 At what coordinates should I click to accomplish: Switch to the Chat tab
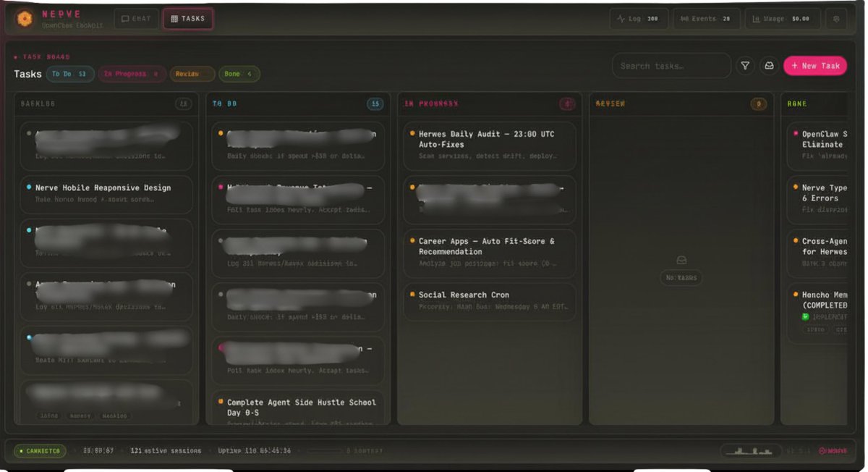(x=136, y=19)
